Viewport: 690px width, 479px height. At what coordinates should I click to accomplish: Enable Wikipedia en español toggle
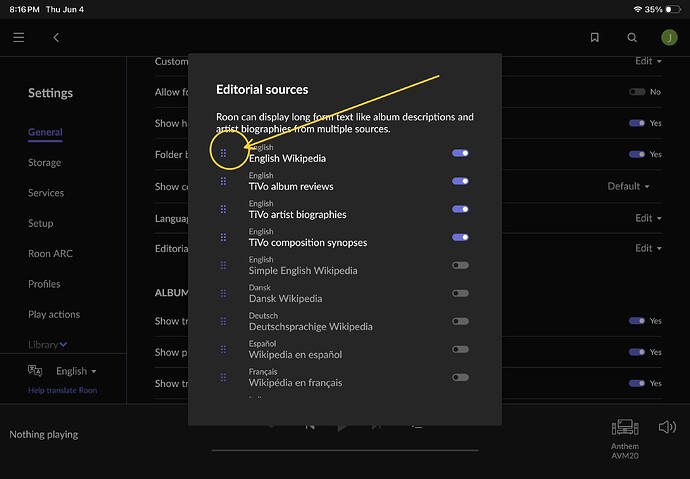coord(460,349)
